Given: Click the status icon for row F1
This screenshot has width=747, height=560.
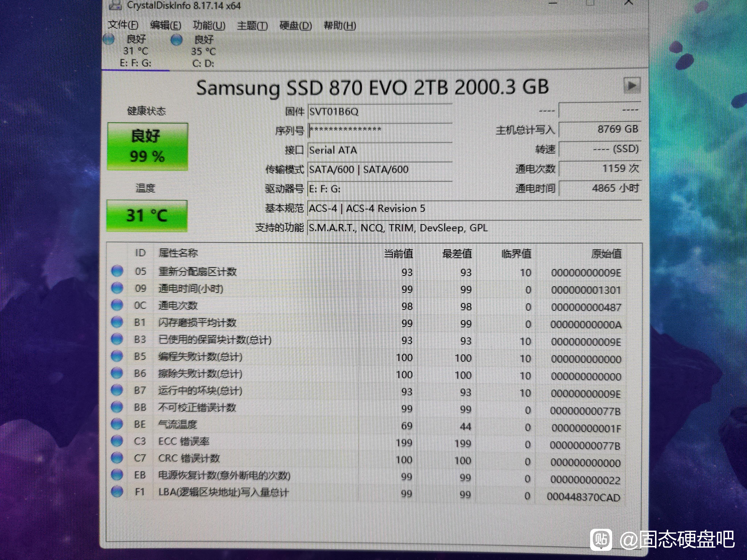Looking at the screenshot, I should tap(117, 491).
